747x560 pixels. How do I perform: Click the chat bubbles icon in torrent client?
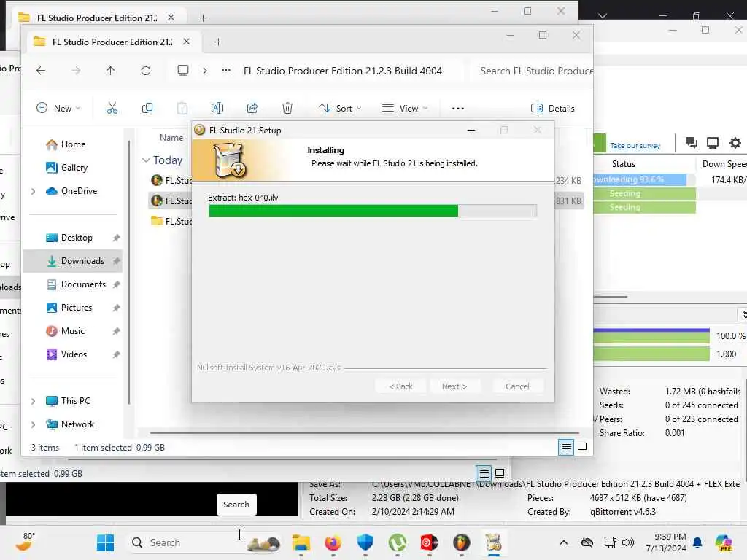coord(692,142)
